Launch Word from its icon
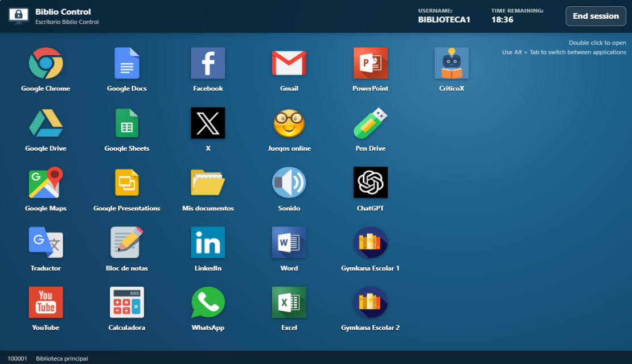 coord(289,242)
